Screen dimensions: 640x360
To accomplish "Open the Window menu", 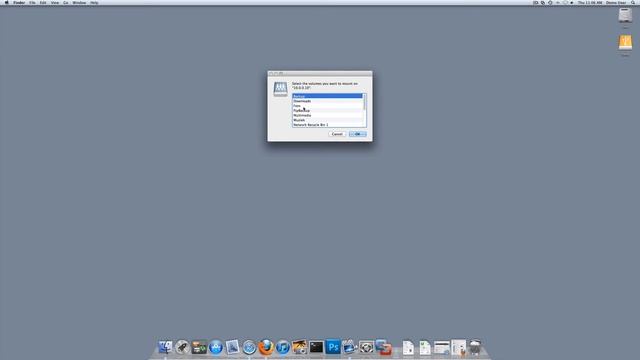I will pyautogui.click(x=79, y=2).
